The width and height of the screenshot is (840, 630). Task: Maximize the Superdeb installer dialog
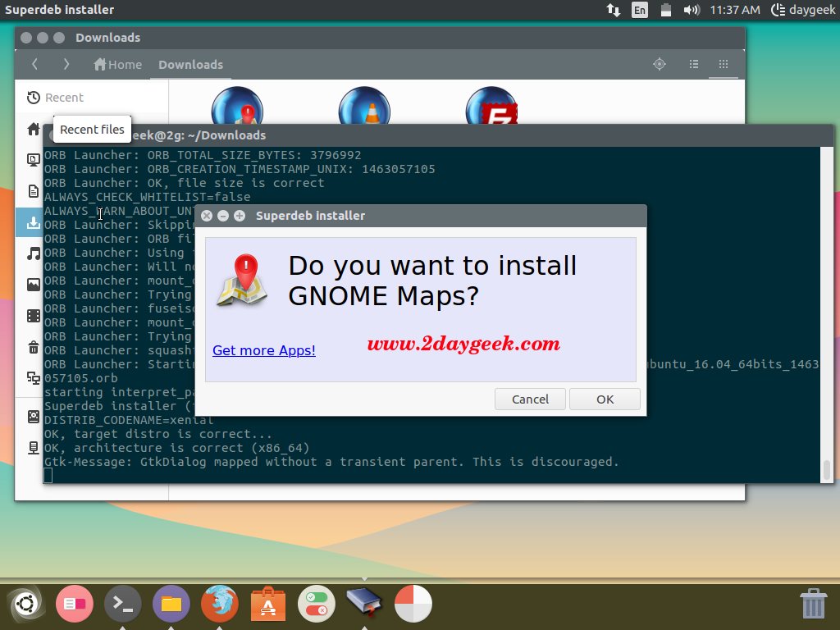click(240, 216)
